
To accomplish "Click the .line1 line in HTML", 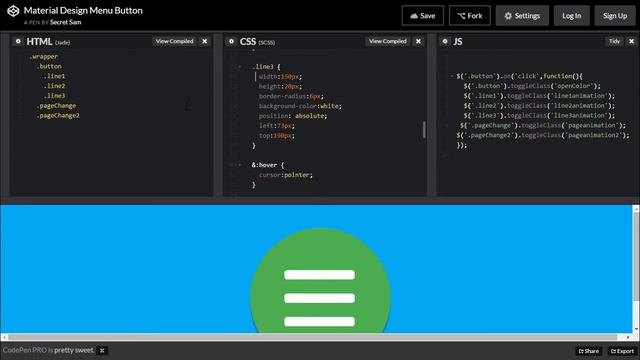I will pos(54,76).
